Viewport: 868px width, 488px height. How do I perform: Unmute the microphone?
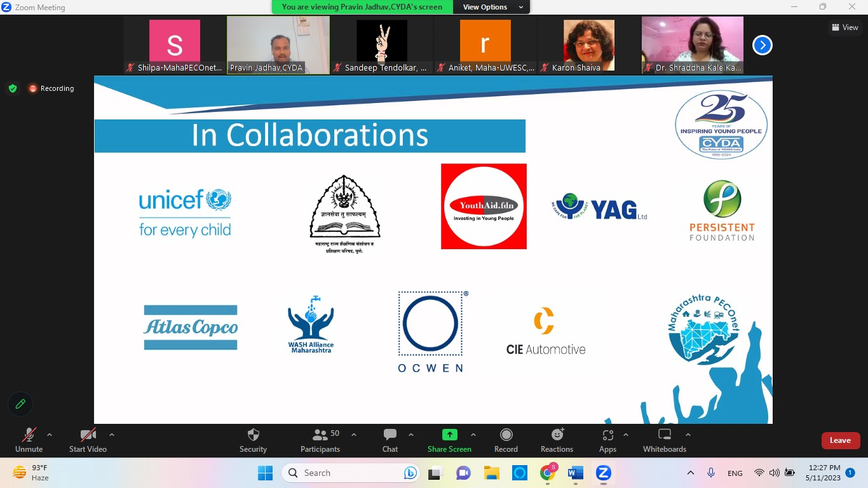tap(29, 435)
